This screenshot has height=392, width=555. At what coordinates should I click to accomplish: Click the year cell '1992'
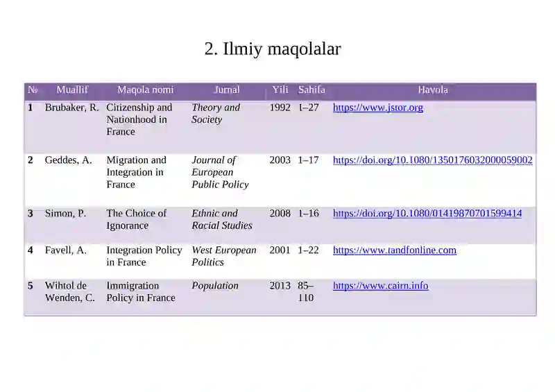pyautogui.click(x=280, y=108)
